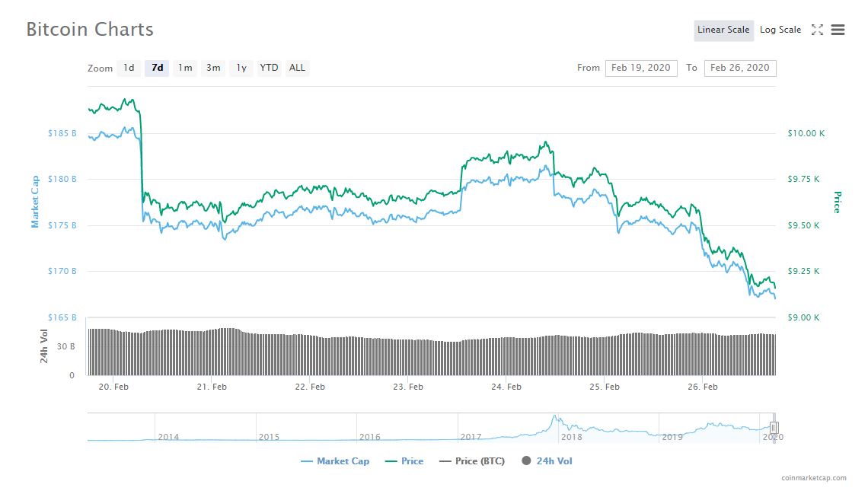Click the $180 B market cap label
The image size is (868, 494).
point(62,179)
